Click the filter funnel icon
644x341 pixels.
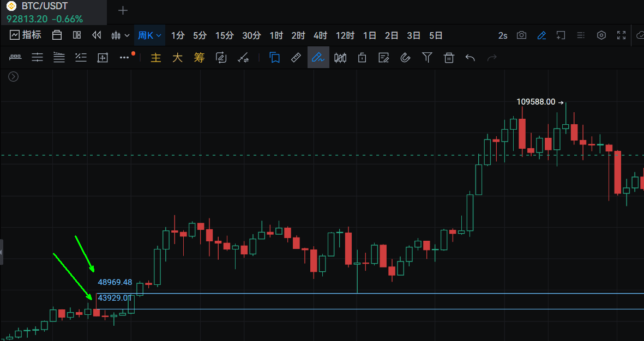coord(427,57)
